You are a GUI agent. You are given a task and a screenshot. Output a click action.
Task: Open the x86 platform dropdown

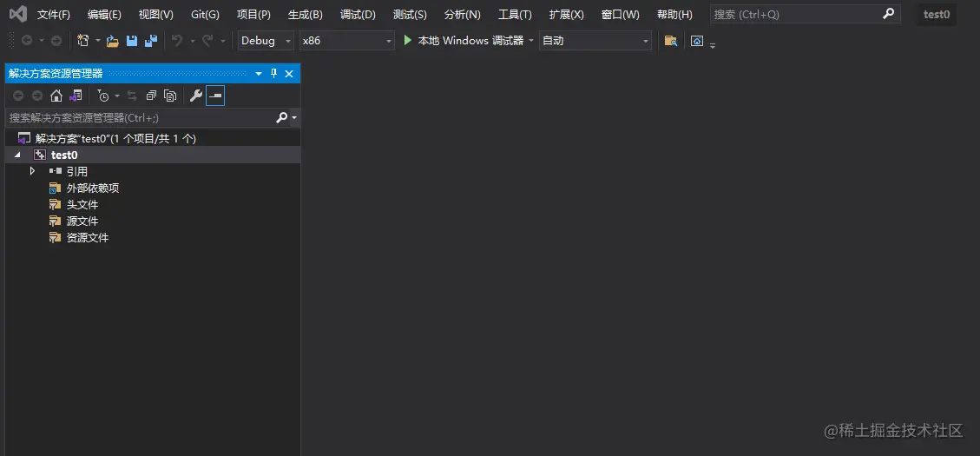(x=347, y=41)
